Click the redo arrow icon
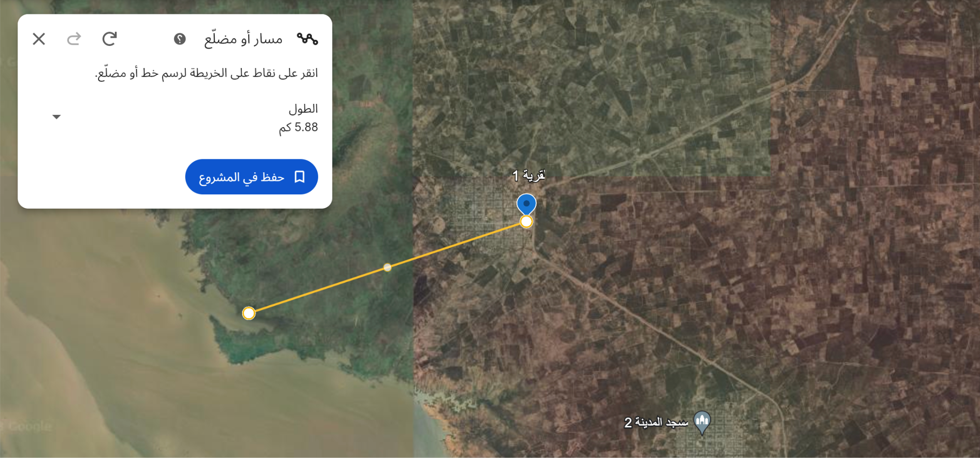 (x=74, y=39)
